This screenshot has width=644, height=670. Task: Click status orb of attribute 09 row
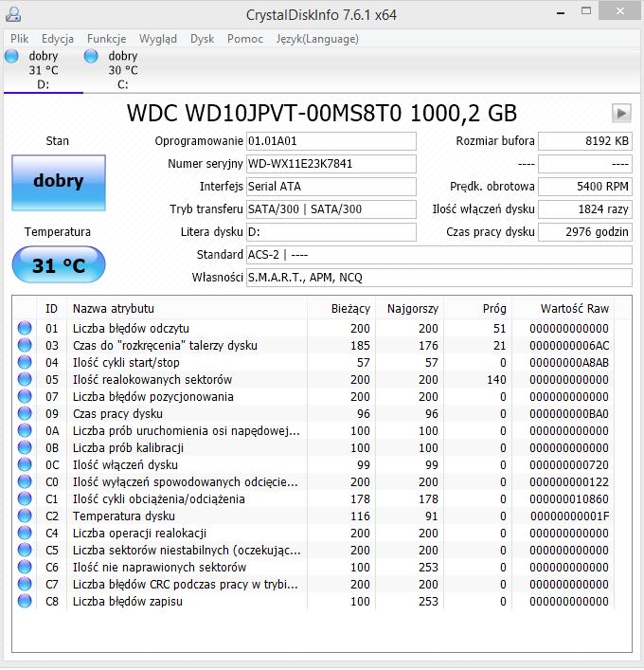[25, 413]
